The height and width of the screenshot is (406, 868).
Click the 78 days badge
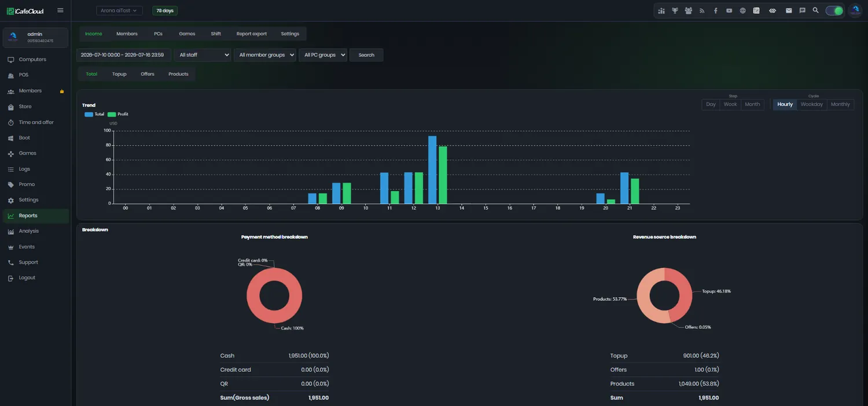pyautogui.click(x=165, y=10)
